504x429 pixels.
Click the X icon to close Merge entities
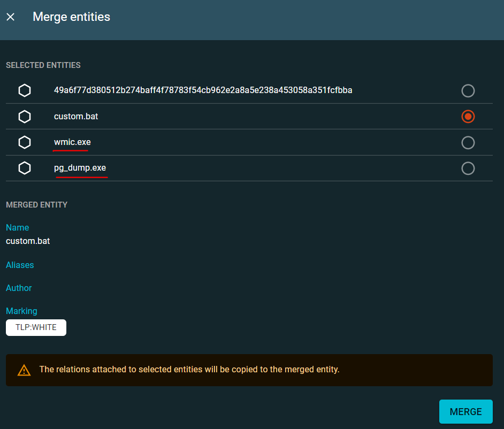pyautogui.click(x=10, y=17)
